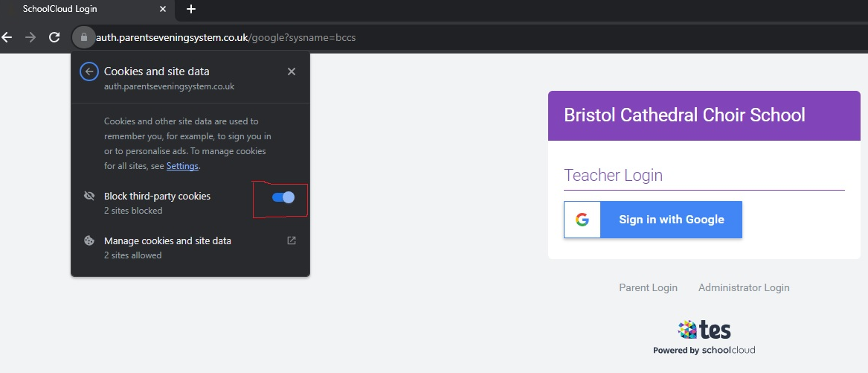868x373 pixels.
Task: Click the address bar URL
Action: point(226,38)
